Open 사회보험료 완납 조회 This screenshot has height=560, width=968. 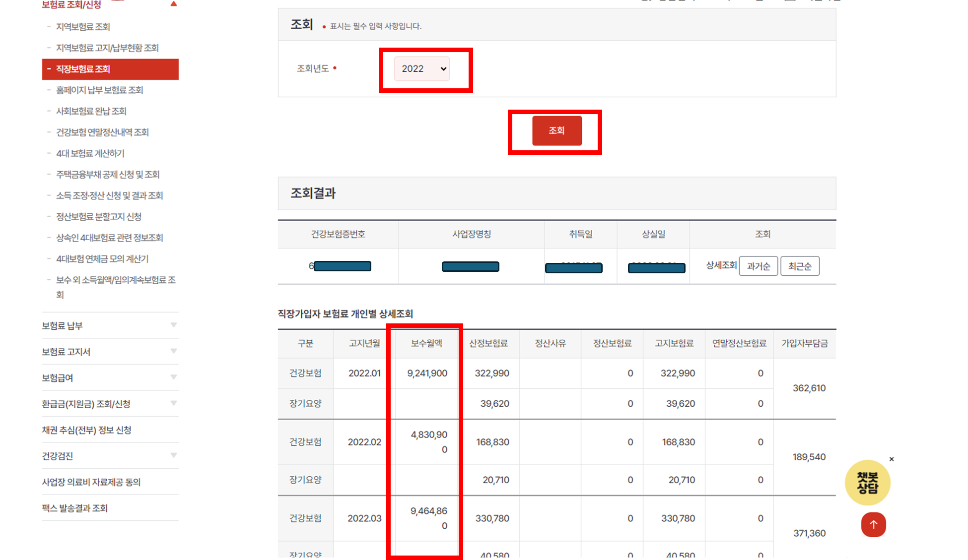click(x=92, y=111)
